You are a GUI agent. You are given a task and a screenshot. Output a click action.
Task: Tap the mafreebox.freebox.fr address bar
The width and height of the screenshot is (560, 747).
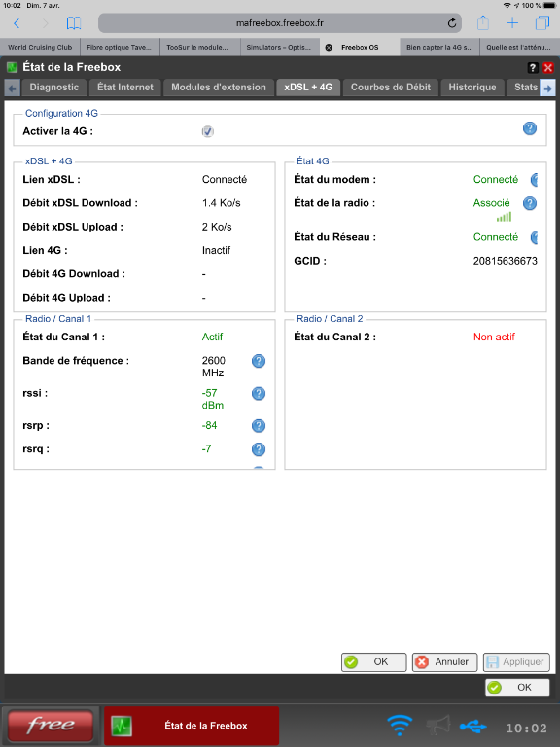point(280,23)
